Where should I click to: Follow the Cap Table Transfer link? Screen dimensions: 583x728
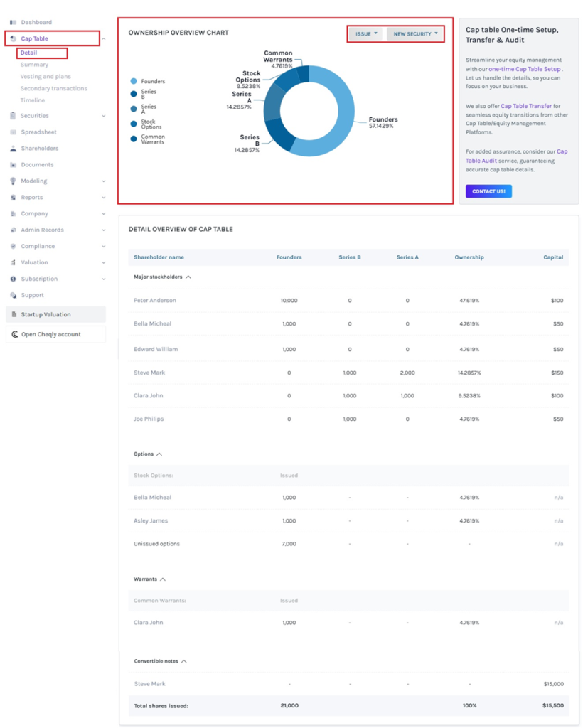525,106
